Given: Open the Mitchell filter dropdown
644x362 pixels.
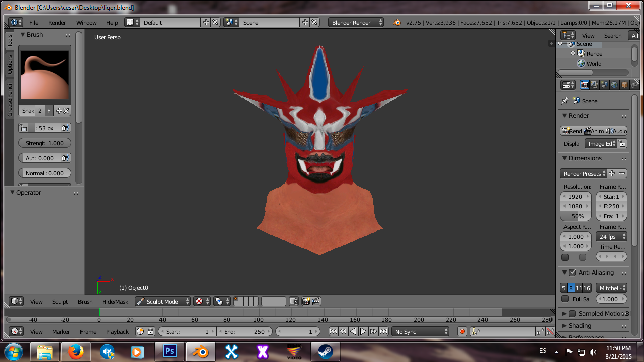Looking at the screenshot, I should pyautogui.click(x=612, y=288).
